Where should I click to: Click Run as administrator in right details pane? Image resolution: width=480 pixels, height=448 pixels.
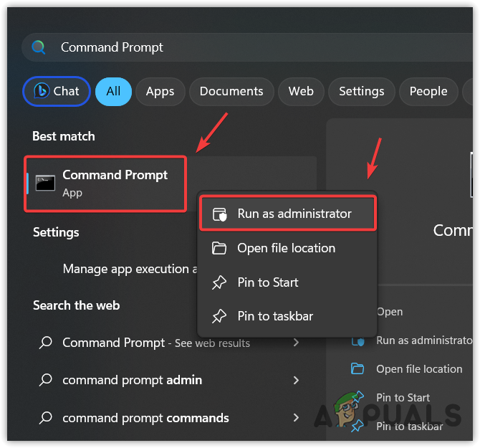coord(424,340)
